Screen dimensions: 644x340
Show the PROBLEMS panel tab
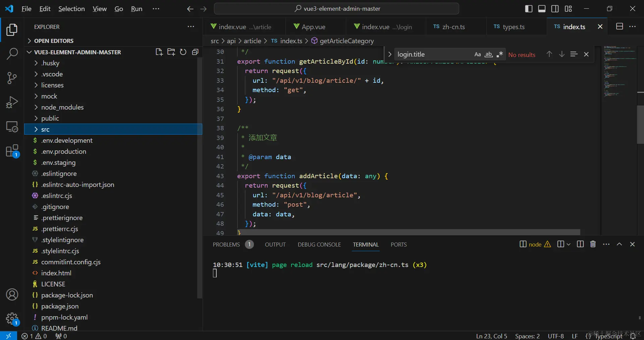(226, 245)
